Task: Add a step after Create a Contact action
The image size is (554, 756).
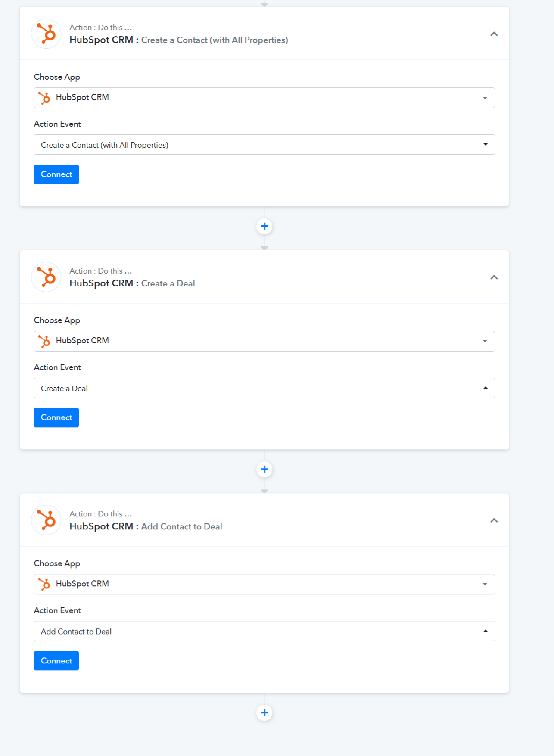Action: coord(265,226)
